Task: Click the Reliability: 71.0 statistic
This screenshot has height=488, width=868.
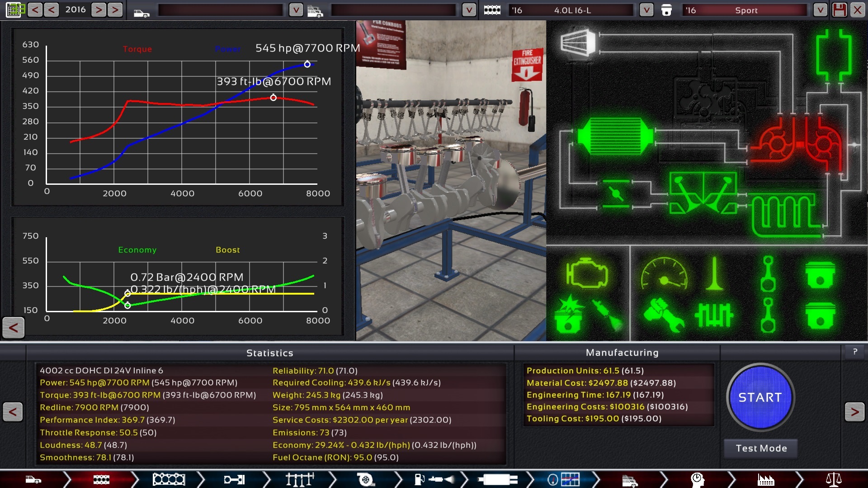Action: pyautogui.click(x=315, y=371)
